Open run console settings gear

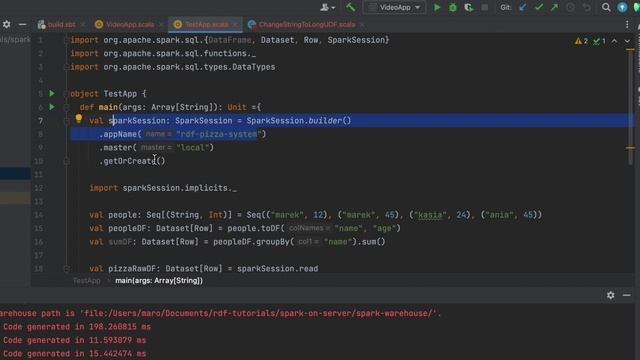coord(610,295)
